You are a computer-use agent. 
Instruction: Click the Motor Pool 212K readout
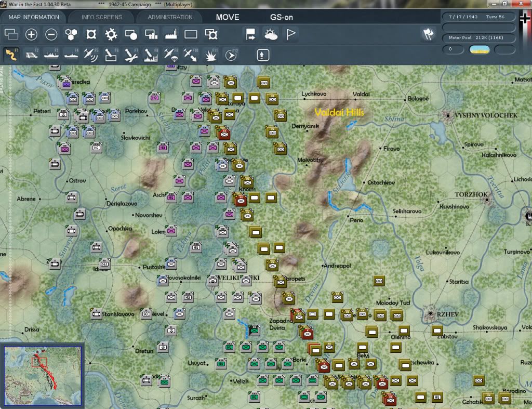478,37
